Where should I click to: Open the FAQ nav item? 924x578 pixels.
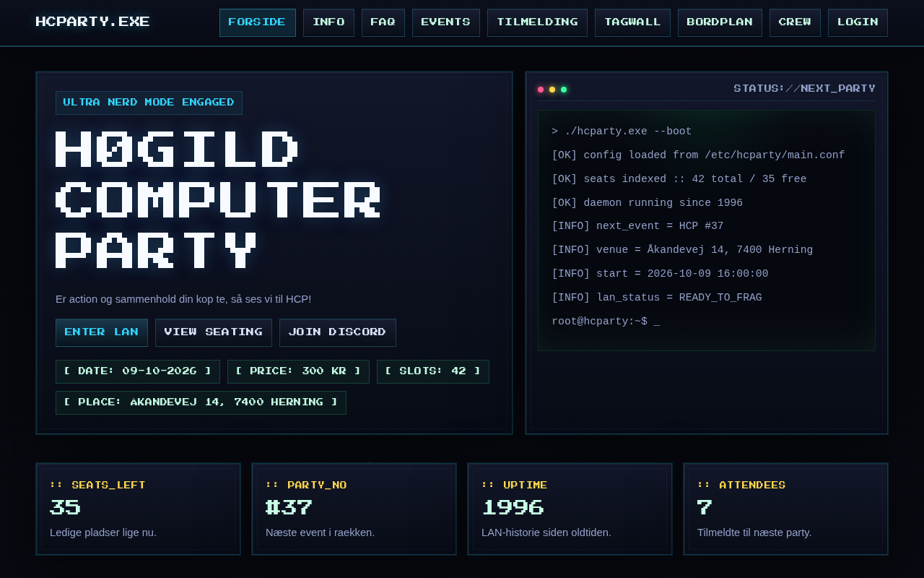(x=383, y=22)
